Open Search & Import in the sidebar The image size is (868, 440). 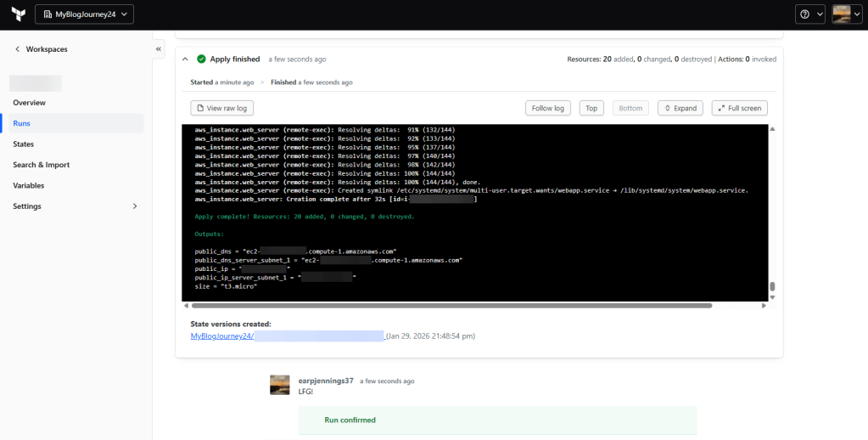(x=41, y=165)
